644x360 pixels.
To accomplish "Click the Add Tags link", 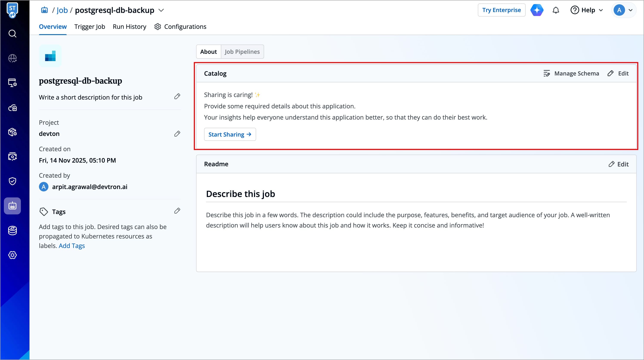I will click(72, 246).
